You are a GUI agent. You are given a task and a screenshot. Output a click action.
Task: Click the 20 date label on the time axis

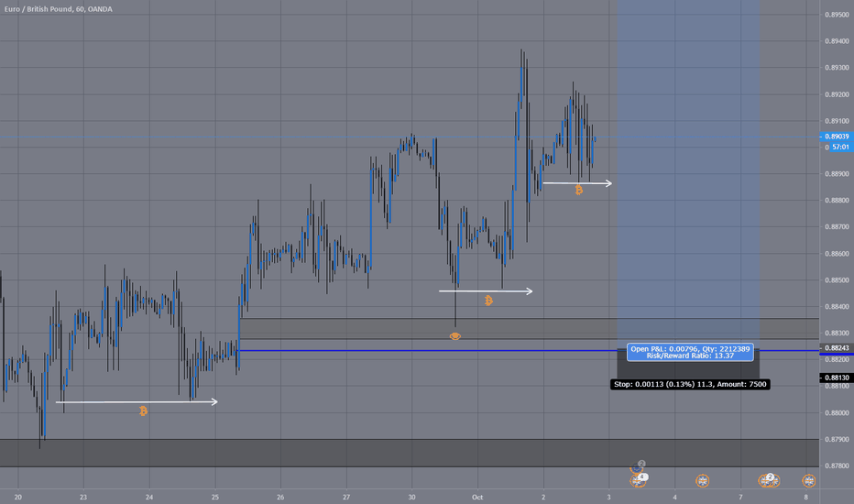point(18,497)
